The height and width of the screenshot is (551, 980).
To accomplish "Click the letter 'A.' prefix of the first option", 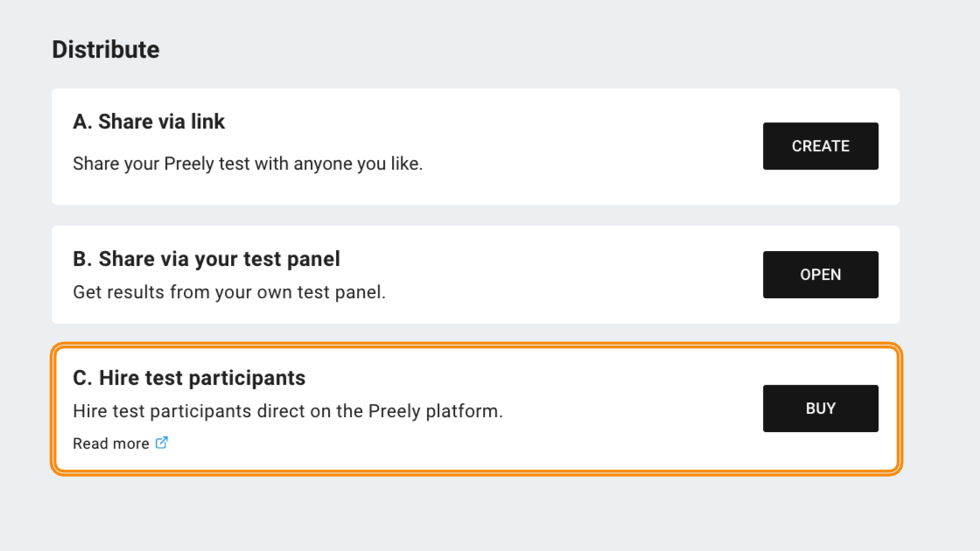I will pos(82,122).
